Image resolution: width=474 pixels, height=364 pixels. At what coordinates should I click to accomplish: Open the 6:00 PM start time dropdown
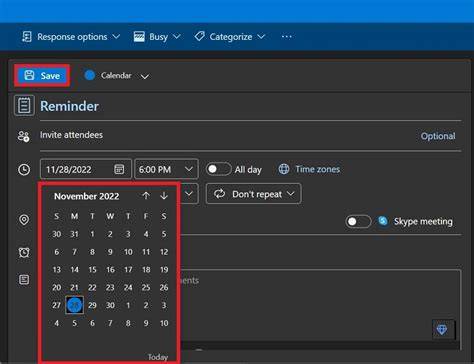166,169
